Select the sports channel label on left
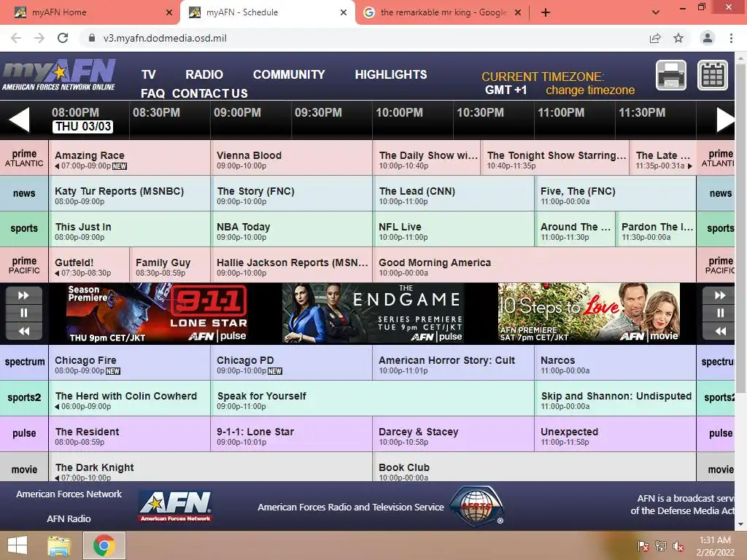747x560 pixels. 24,228
